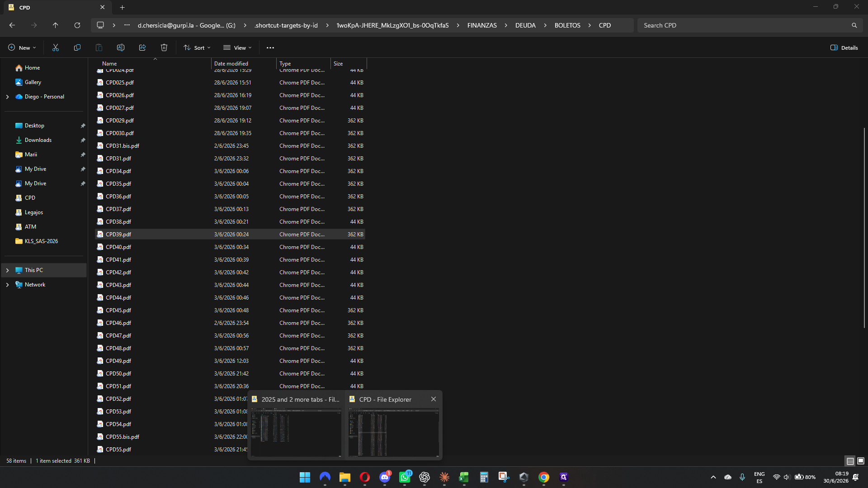Screen dimensions: 868x488
Task: Click in the Search CPD field
Action: 745,25
